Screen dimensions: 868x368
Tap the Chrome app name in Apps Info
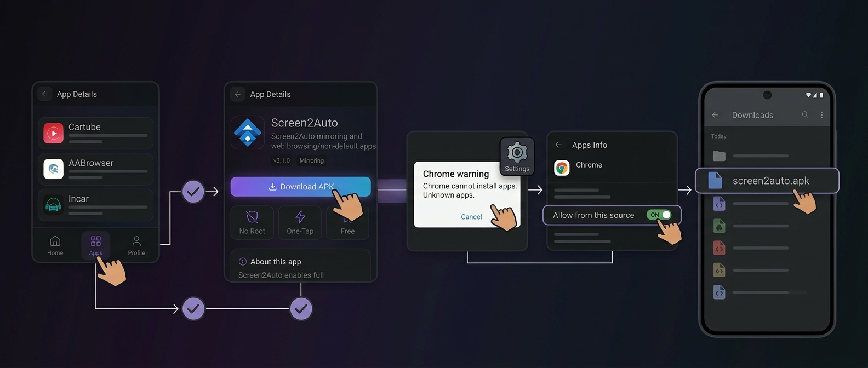pos(589,165)
